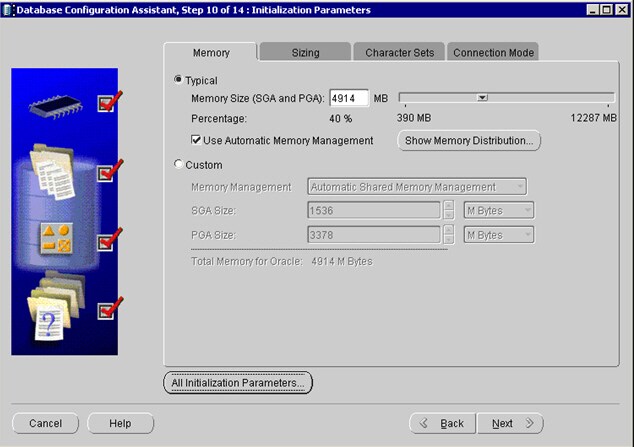Minimize the Database Configuration Assistant window

(x=592, y=9)
